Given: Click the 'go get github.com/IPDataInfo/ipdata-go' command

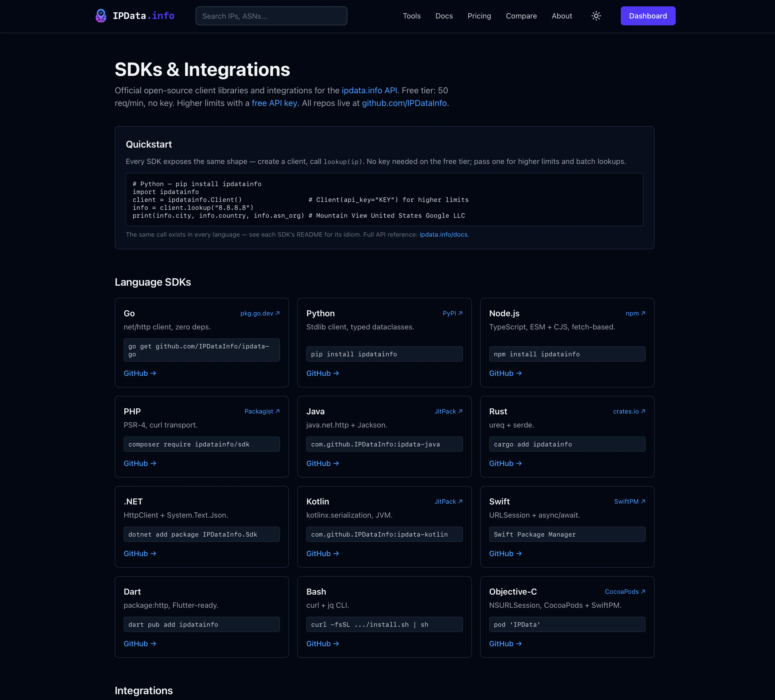Looking at the screenshot, I should click(x=201, y=350).
